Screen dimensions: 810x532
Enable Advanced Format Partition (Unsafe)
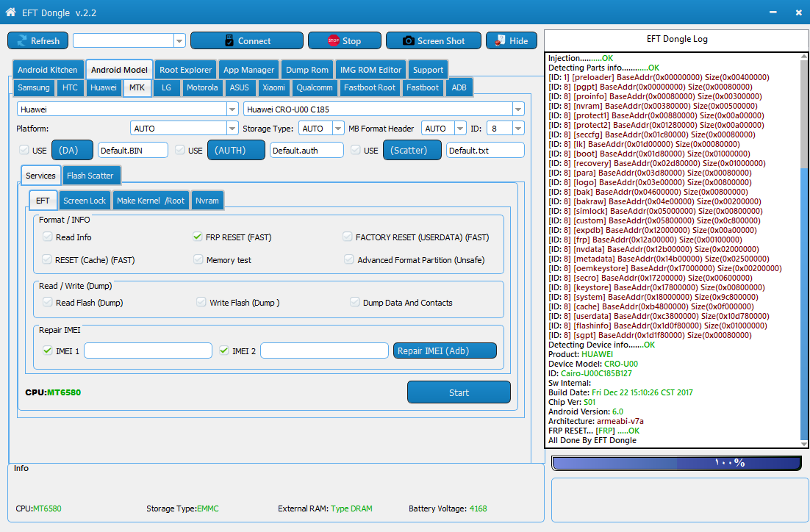tap(349, 259)
